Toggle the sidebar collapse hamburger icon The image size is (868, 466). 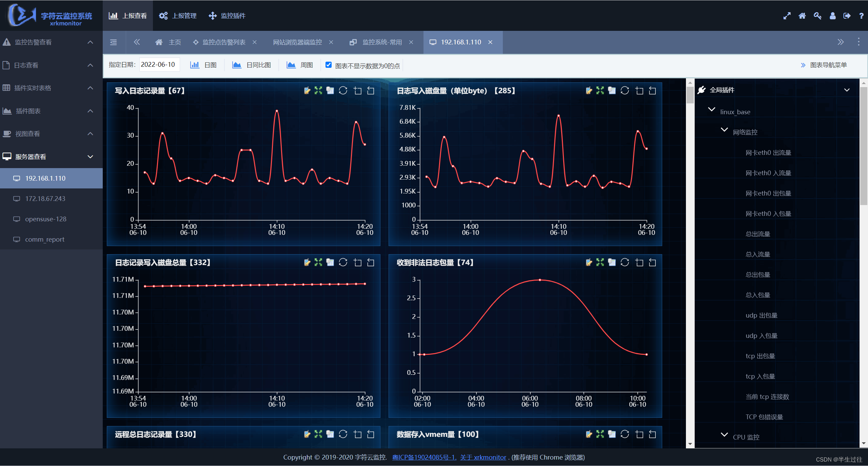click(x=114, y=42)
